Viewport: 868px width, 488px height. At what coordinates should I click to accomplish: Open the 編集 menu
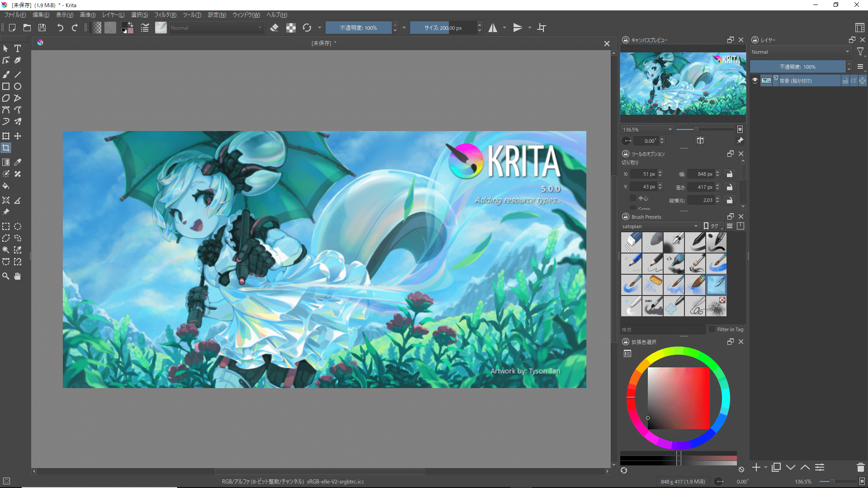coord(41,15)
